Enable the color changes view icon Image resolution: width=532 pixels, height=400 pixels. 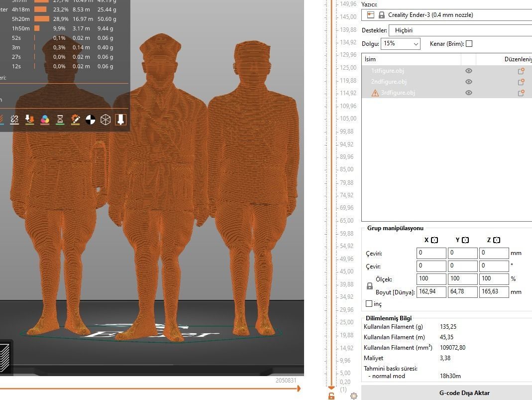(45, 120)
